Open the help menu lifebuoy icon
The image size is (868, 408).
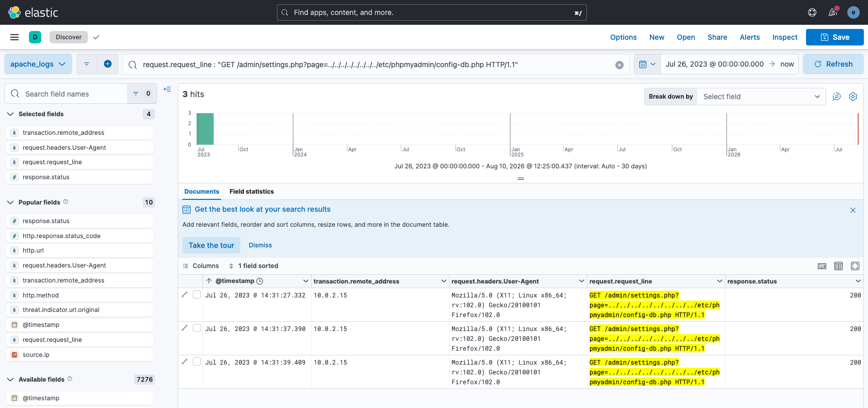tap(812, 12)
